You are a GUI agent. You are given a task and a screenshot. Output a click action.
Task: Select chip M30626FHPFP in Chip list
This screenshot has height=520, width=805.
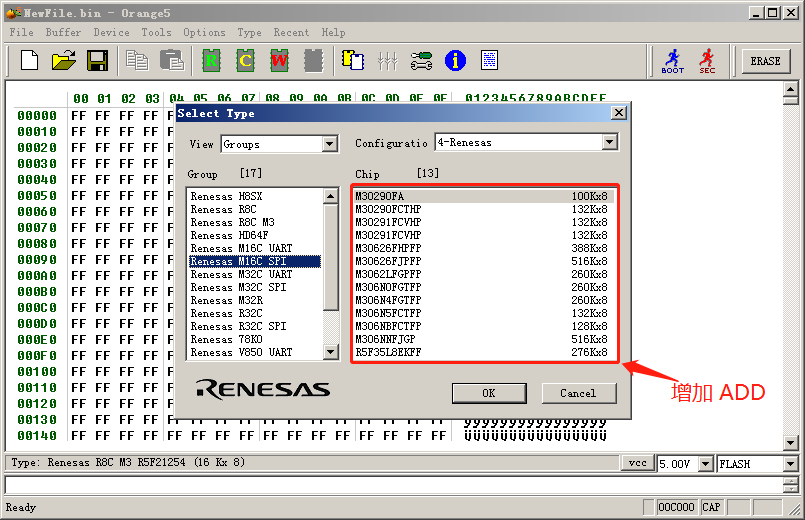coord(390,248)
